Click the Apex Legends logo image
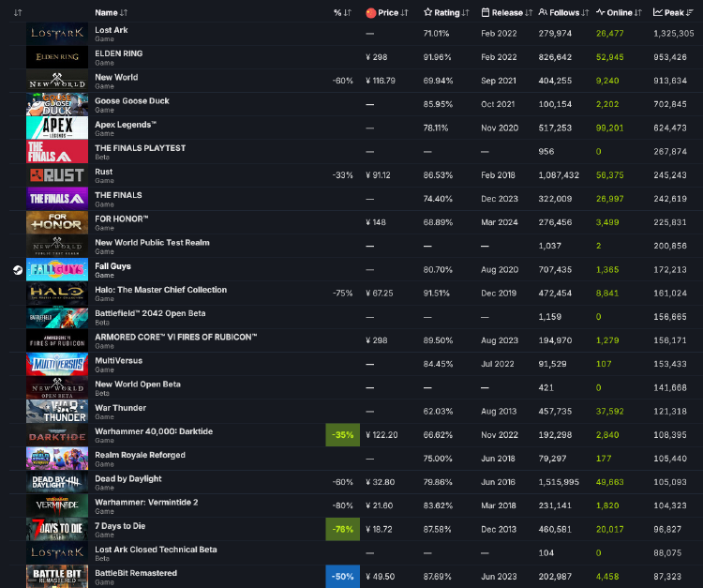 tap(57, 128)
